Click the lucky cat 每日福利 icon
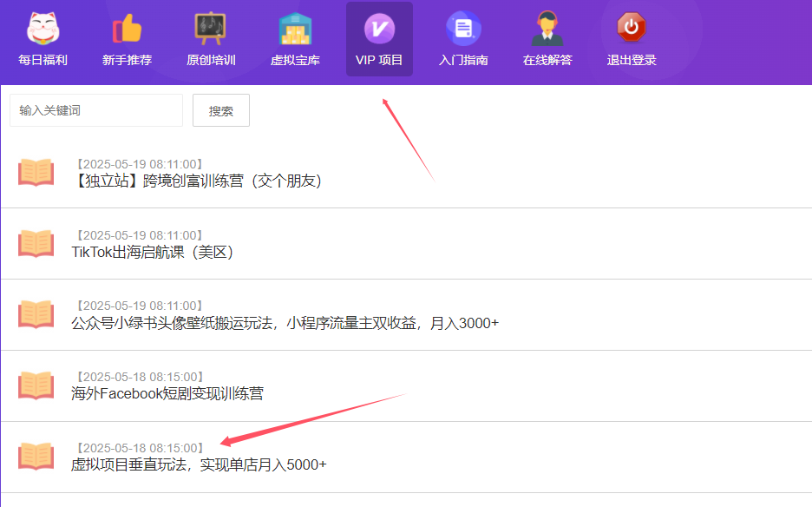The width and height of the screenshot is (812, 507). pos(43,28)
